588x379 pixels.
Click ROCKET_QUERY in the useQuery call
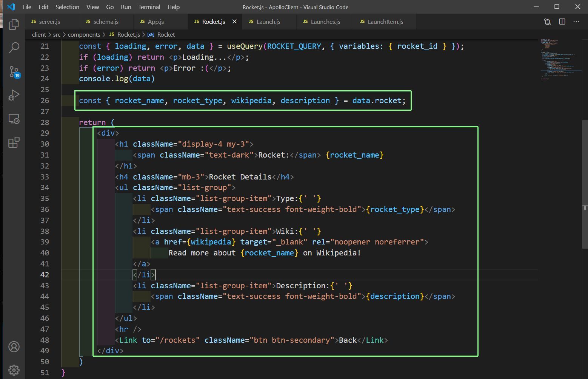(x=294, y=46)
